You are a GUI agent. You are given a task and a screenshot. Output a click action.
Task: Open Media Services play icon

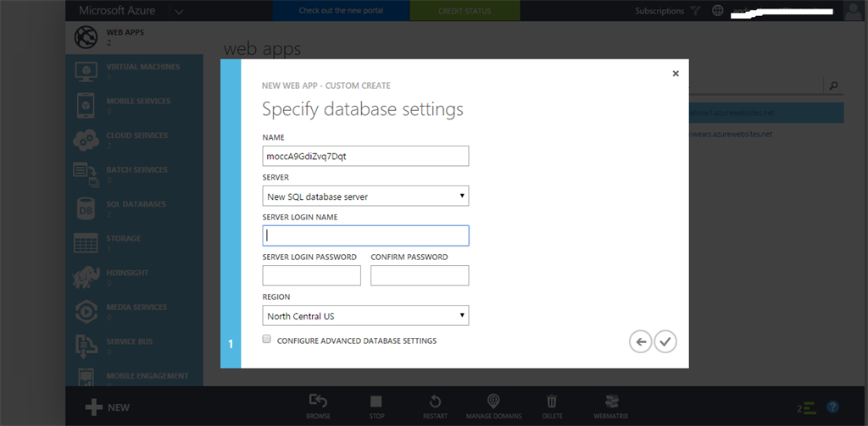pyautogui.click(x=86, y=312)
